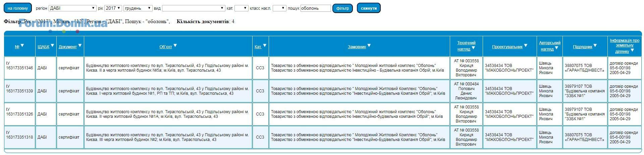The height and width of the screenshot is (155, 644).
Task: Open the регіон dropdown showing ДАБІ
Action: [x=72, y=8]
